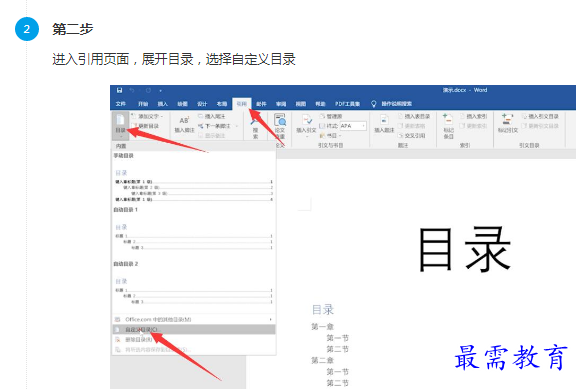Expand Office.com 中的其他目录 submenu
576x389 pixels.
point(194,320)
